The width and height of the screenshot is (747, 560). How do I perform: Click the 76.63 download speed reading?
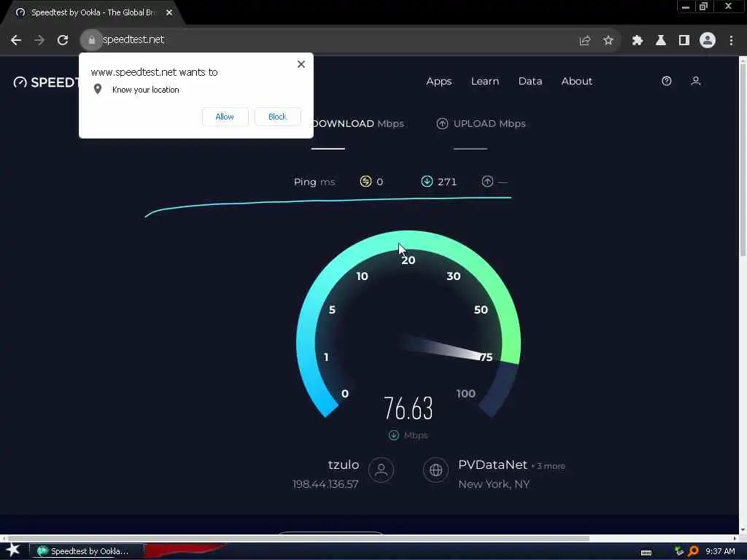(409, 408)
